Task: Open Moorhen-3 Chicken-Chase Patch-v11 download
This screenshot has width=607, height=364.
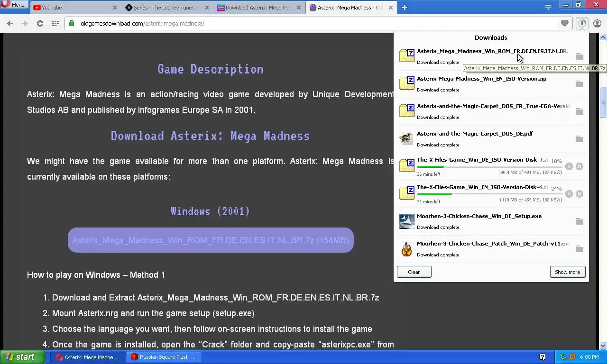Action: pyautogui.click(x=491, y=249)
